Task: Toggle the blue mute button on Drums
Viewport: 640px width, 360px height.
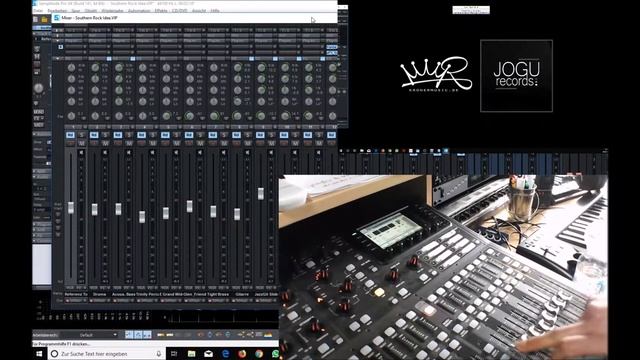Action: tap(94, 135)
